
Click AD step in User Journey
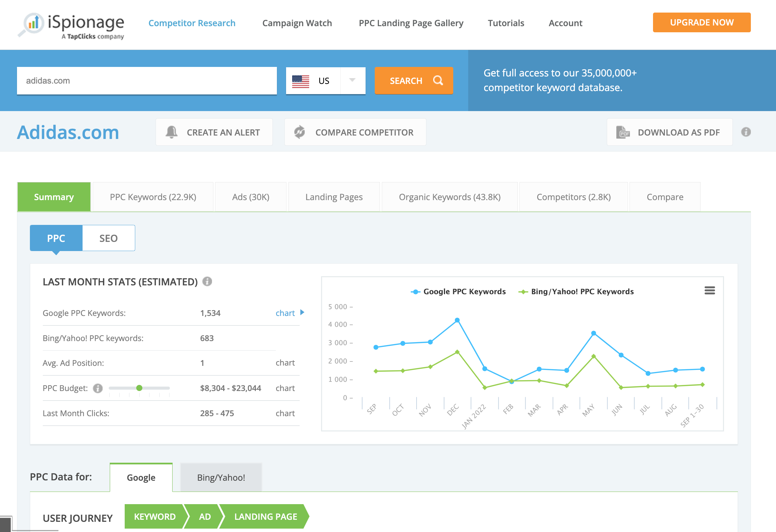pos(205,516)
